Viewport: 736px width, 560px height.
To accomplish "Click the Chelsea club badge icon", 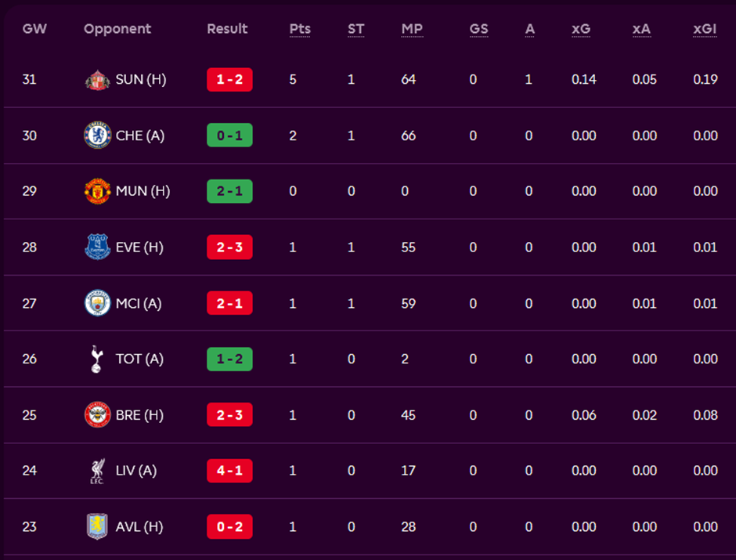I will point(97,135).
